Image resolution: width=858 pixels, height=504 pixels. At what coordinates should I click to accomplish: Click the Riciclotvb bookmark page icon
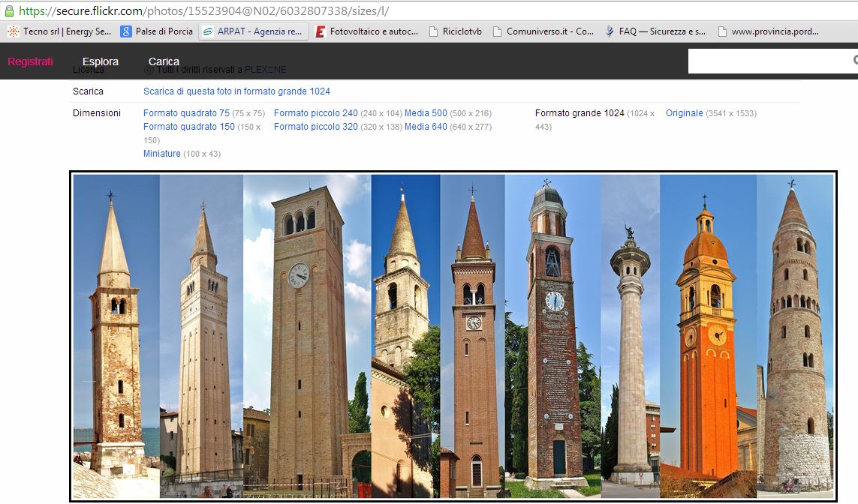[x=433, y=31]
